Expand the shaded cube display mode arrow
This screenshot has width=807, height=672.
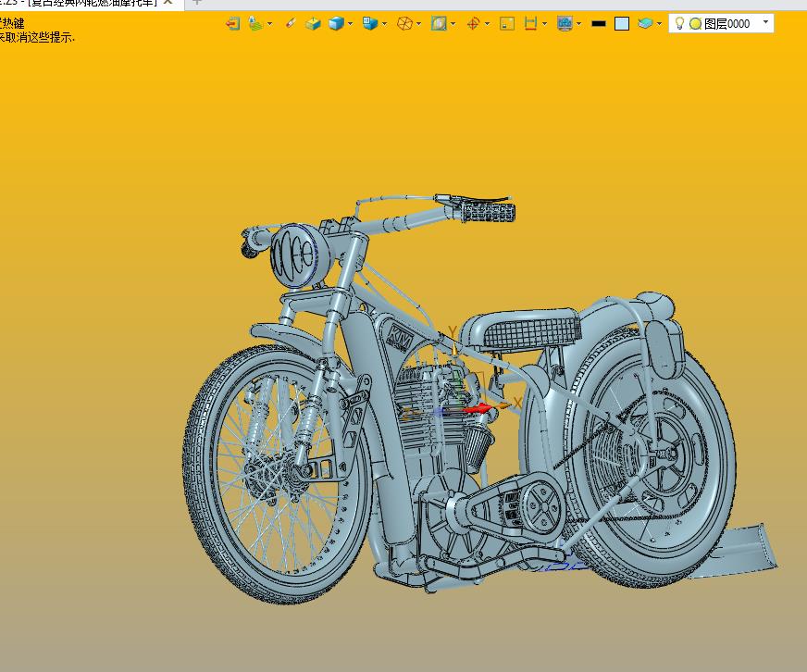coord(352,23)
